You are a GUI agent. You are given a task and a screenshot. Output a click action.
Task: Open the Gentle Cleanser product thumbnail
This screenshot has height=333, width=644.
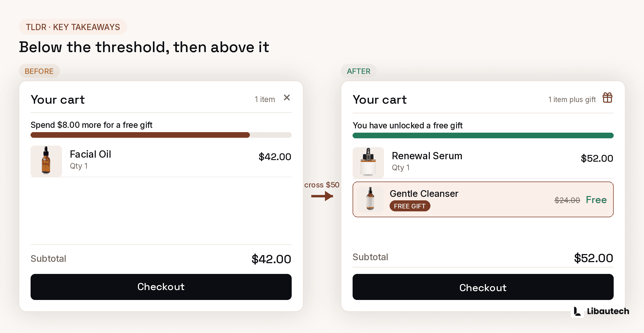[x=370, y=199]
